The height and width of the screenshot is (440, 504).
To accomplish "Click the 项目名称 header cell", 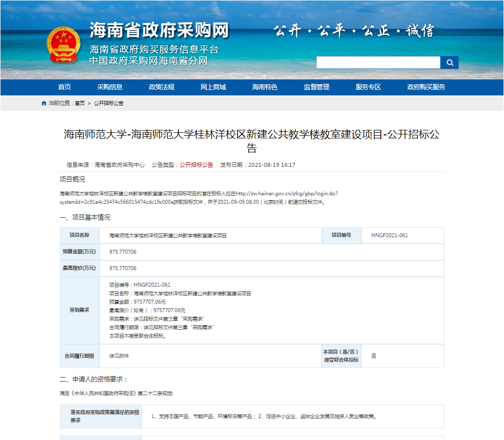I will (x=79, y=235).
